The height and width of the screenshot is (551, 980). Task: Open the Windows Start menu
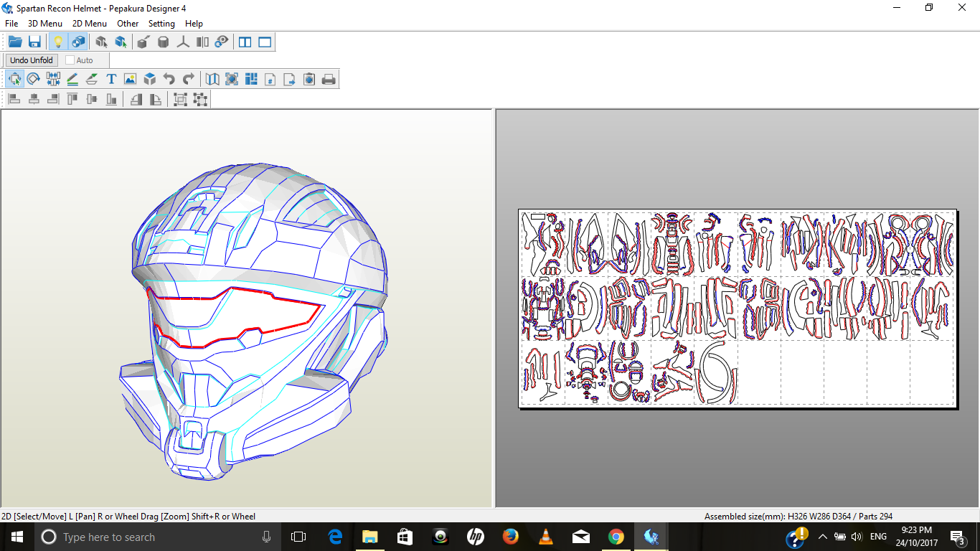coord(17,537)
